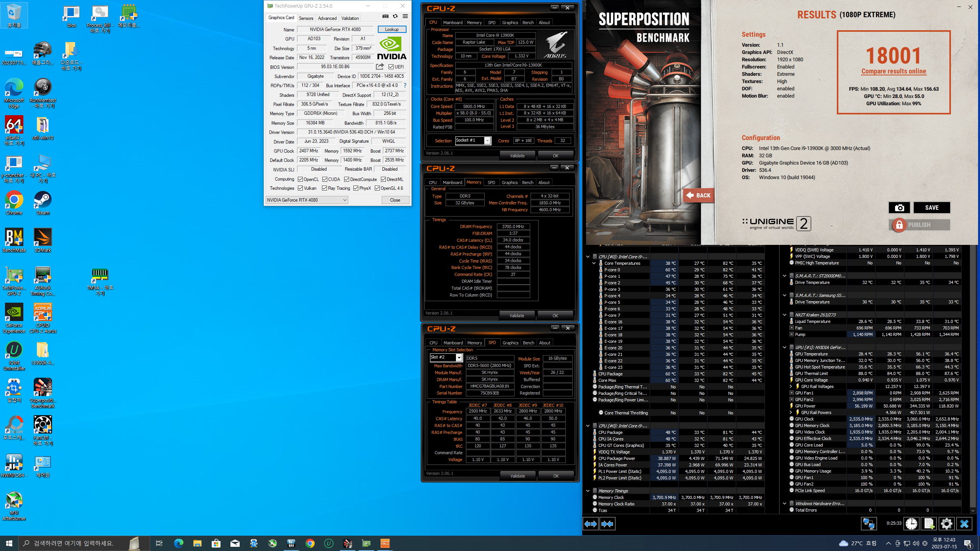The image size is (980, 551).
Task: Collapse Windows Hardware Errors group
Action: click(x=784, y=504)
